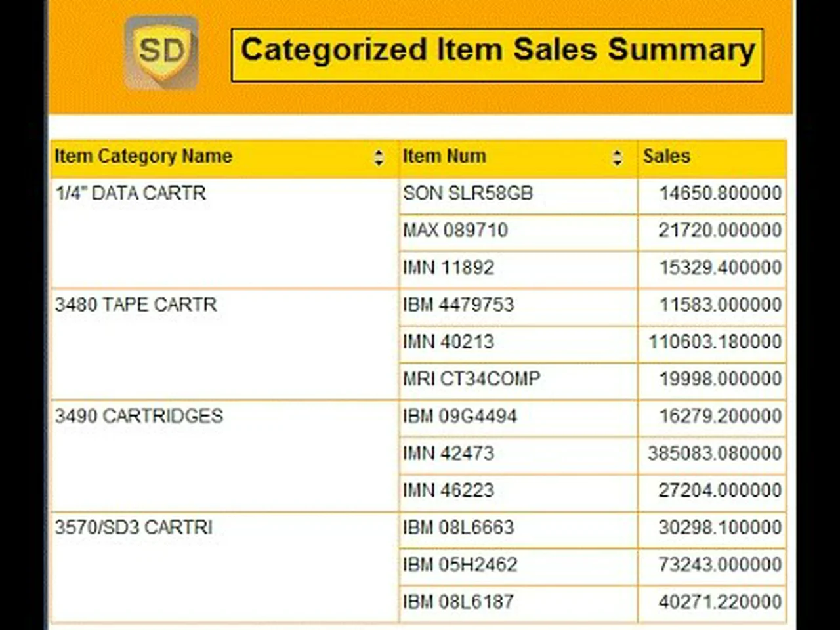Click item IMN 42473
This screenshot has height=630, width=840.
tap(448, 453)
